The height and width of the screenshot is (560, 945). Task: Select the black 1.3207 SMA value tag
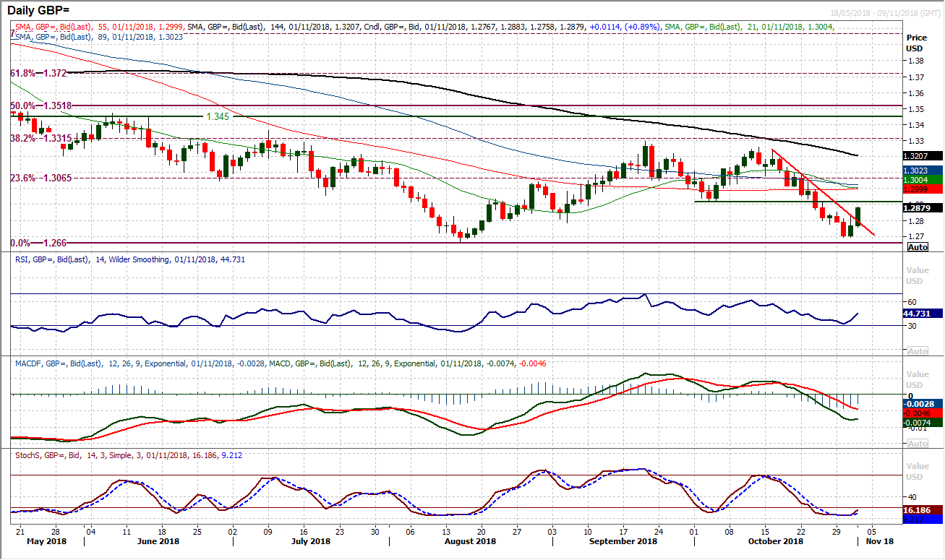[923, 155]
